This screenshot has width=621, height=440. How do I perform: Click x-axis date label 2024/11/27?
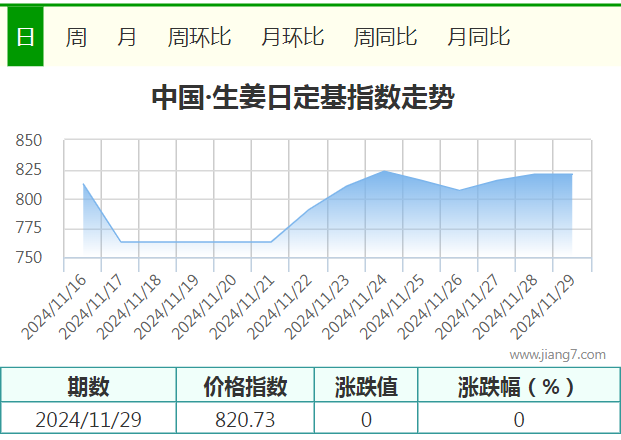pos(468,307)
